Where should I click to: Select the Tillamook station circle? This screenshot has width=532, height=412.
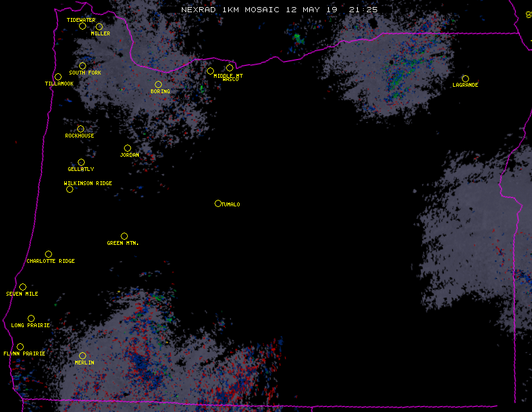coord(58,77)
